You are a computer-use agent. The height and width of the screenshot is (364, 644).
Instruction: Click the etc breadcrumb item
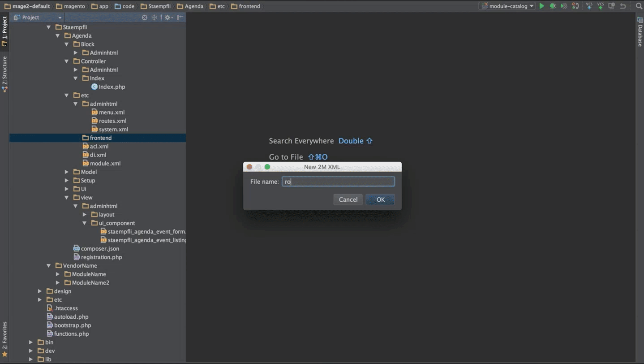tap(217, 6)
